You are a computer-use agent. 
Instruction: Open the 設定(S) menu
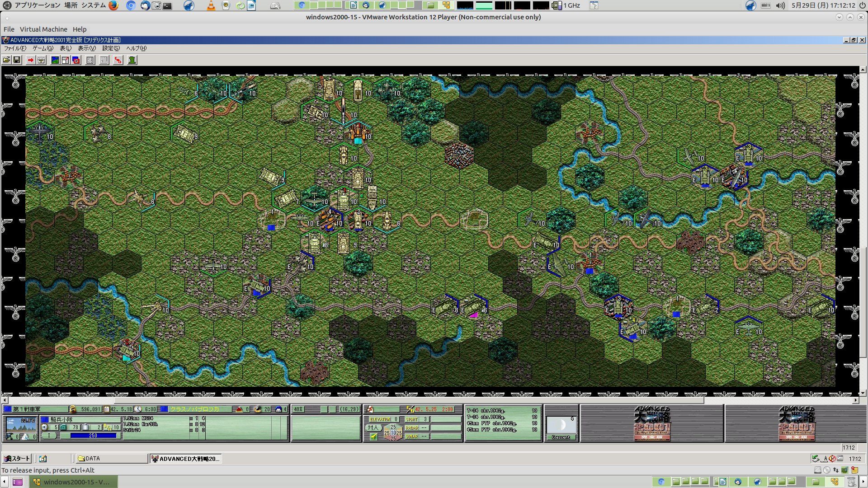pos(111,48)
